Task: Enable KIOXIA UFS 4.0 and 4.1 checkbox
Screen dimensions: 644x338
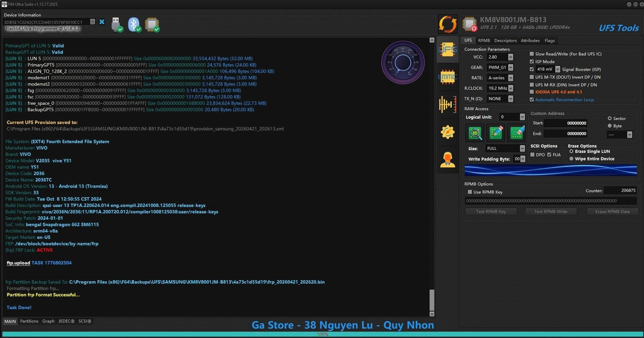Action: pos(532,92)
